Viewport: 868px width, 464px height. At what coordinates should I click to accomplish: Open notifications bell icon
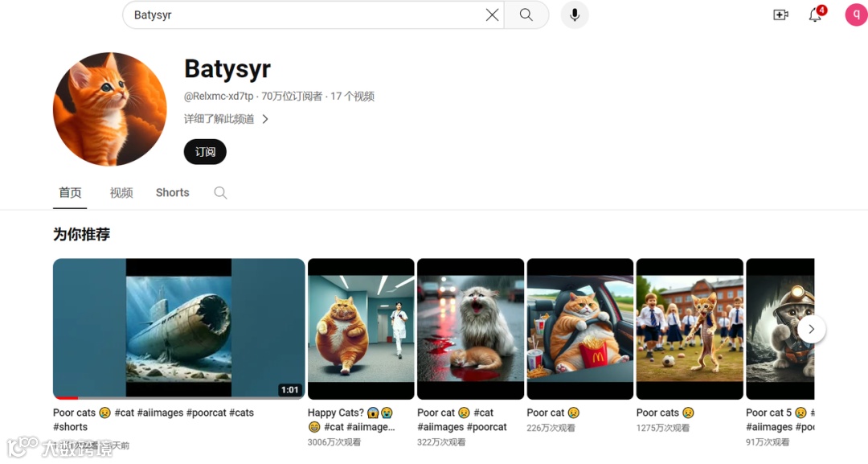click(816, 14)
